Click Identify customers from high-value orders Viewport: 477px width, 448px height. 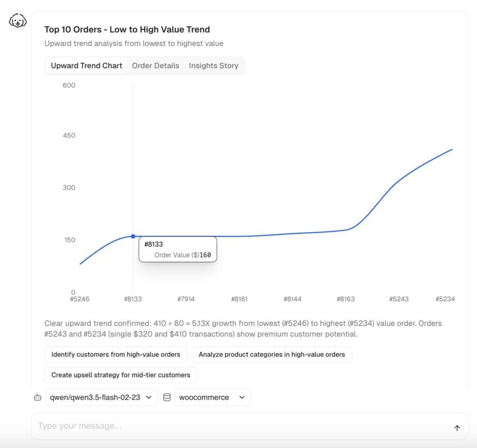tap(116, 354)
